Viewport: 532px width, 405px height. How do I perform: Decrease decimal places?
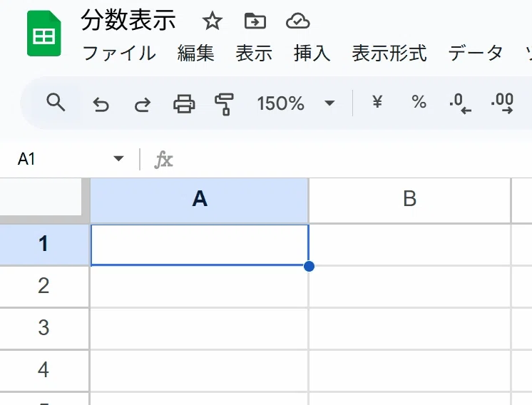pyautogui.click(x=460, y=103)
